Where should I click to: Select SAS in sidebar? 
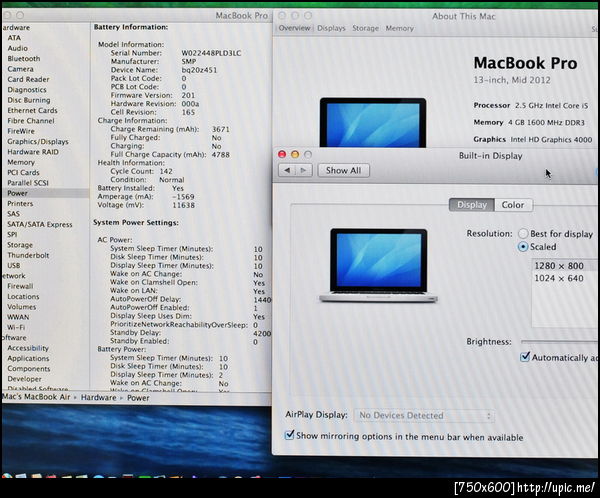pyautogui.click(x=13, y=214)
